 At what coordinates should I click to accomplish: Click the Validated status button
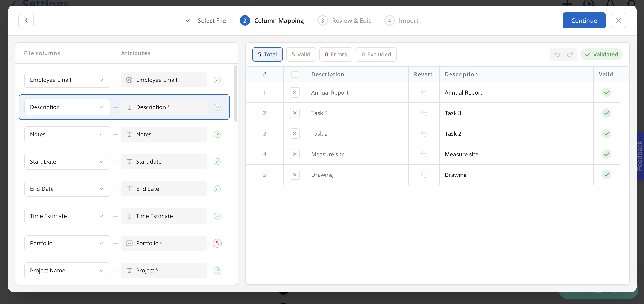point(601,54)
